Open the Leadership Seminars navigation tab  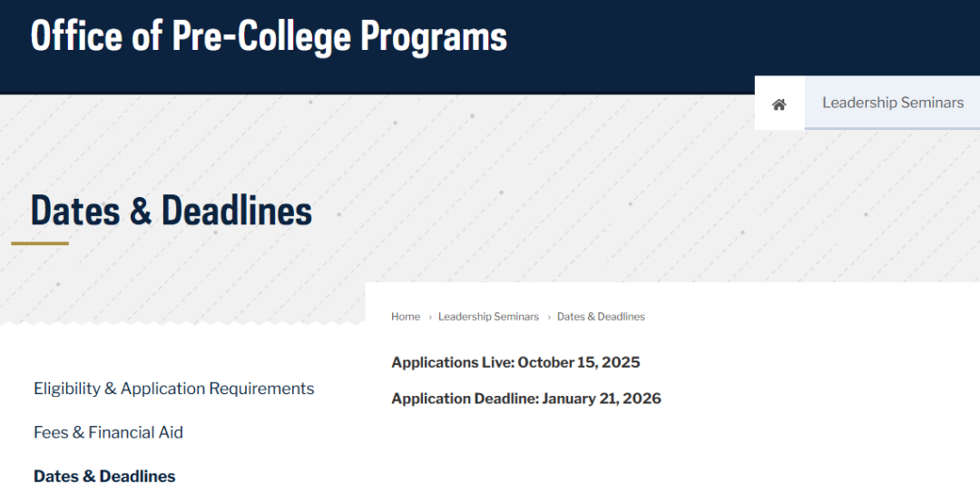click(x=892, y=103)
